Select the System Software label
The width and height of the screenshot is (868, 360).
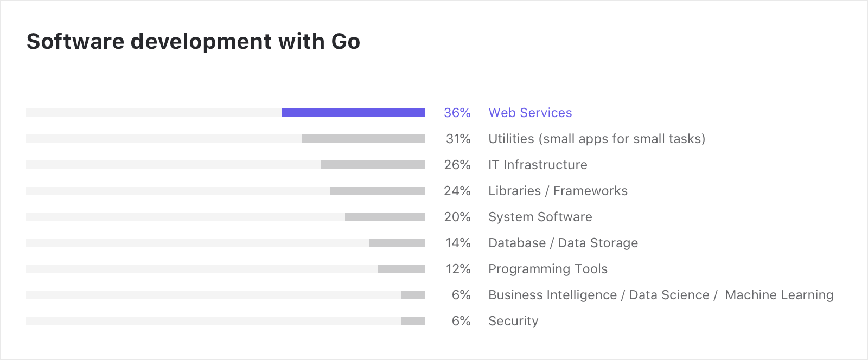pos(540,217)
